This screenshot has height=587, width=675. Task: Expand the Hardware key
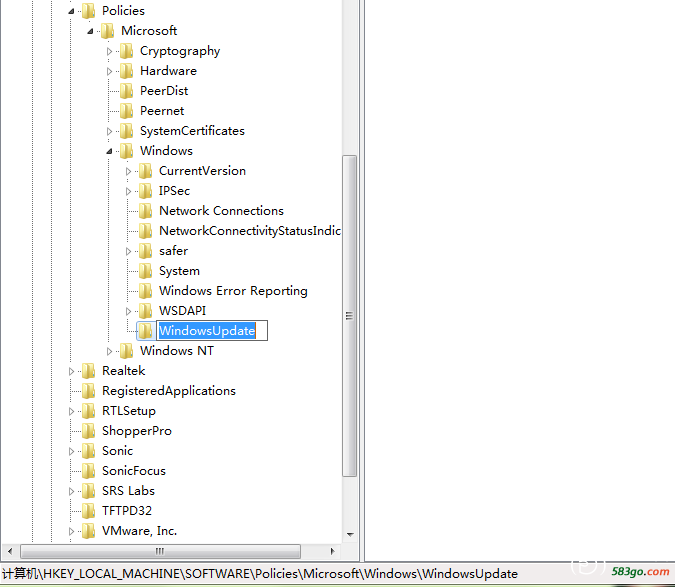[109, 71]
